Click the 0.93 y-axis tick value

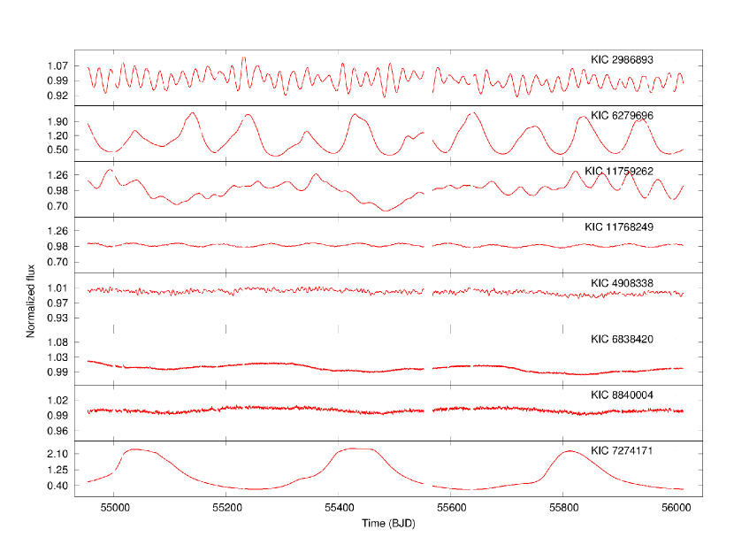57,318
